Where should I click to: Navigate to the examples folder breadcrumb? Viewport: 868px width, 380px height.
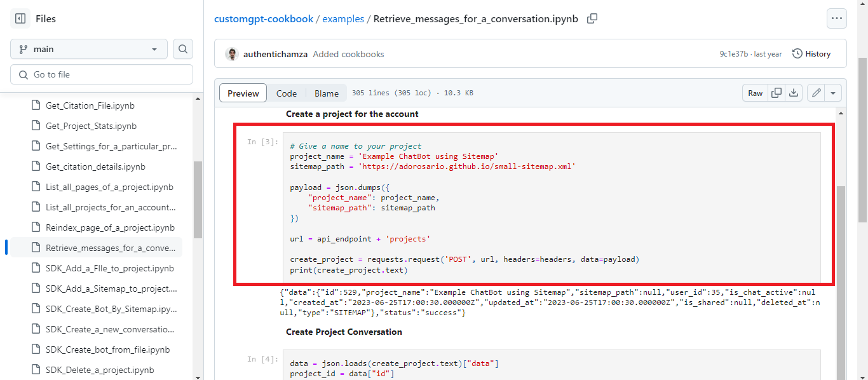(343, 19)
